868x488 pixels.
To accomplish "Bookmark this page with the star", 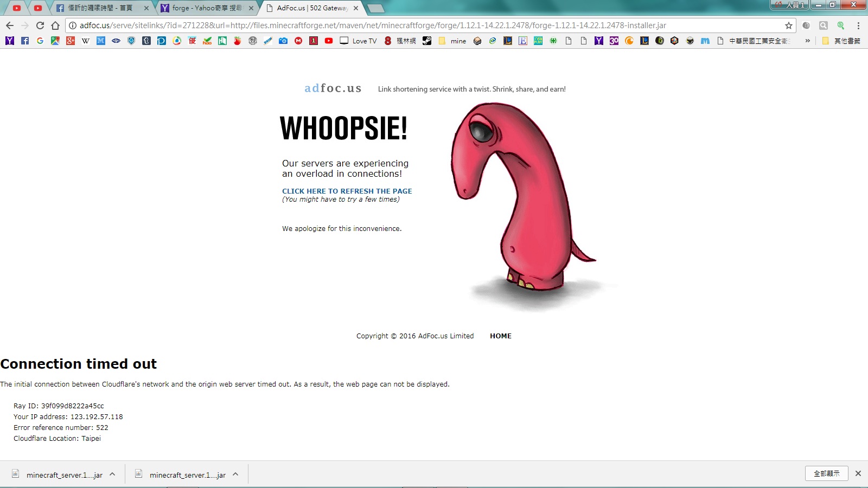I will tap(789, 25).
